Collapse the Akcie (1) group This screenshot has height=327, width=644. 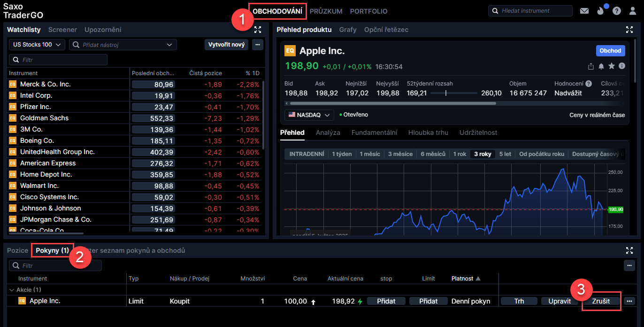[x=12, y=290]
